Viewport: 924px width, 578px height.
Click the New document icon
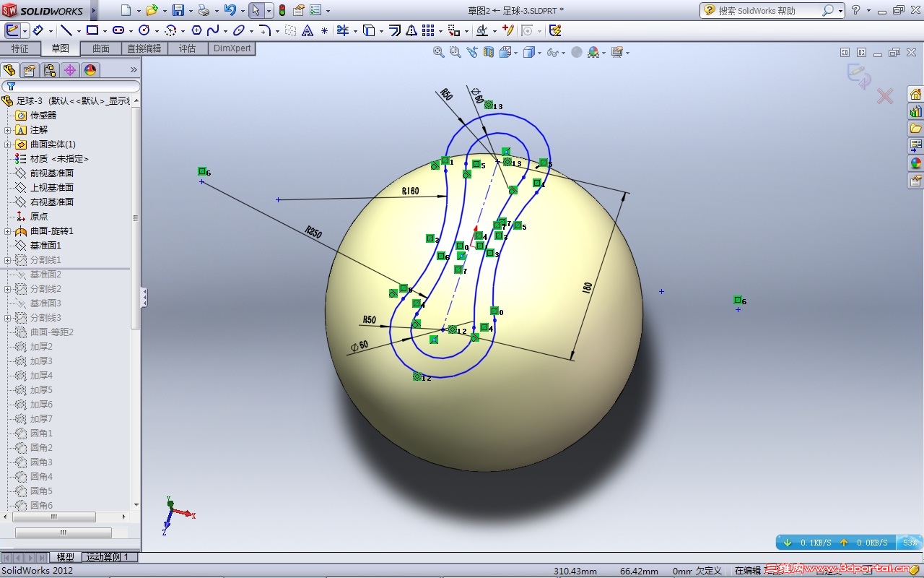point(126,10)
